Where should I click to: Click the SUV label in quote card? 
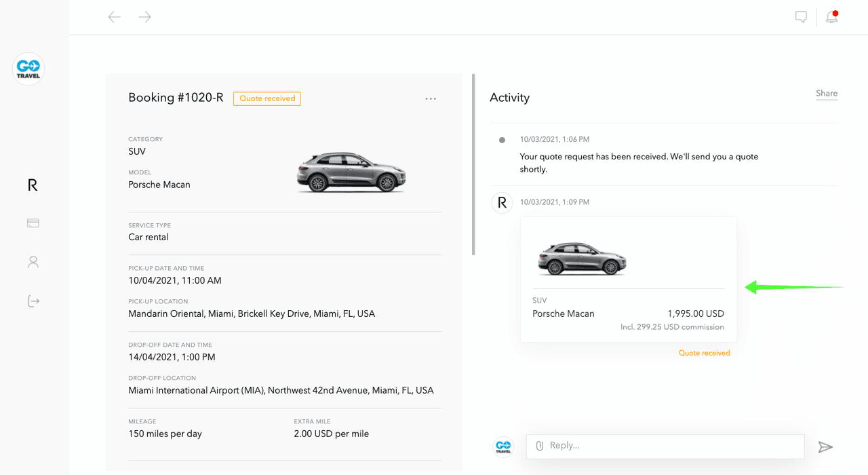pyautogui.click(x=540, y=301)
